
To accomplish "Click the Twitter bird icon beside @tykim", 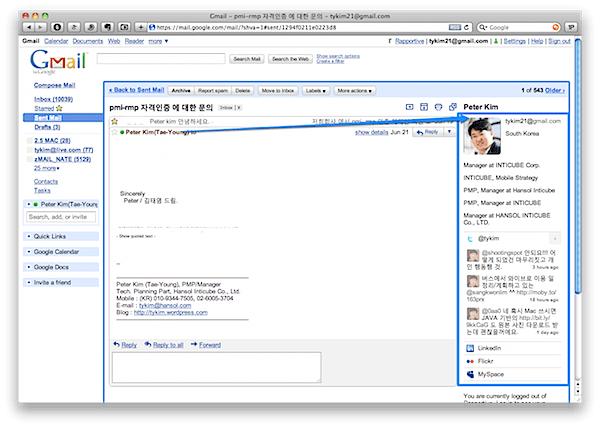I will click(470, 240).
